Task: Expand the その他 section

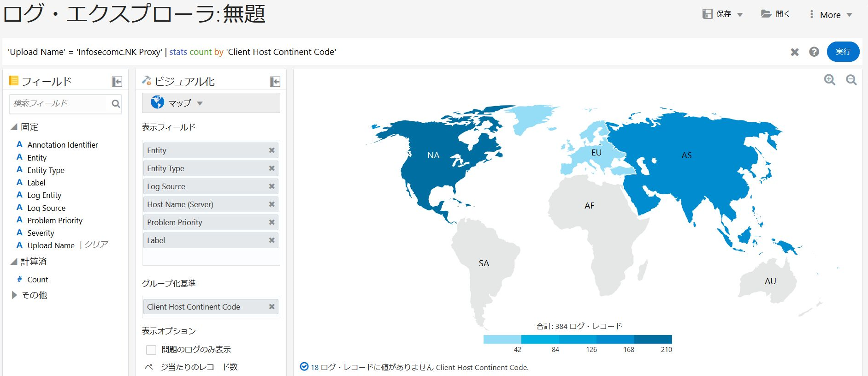Action: coord(14,295)
